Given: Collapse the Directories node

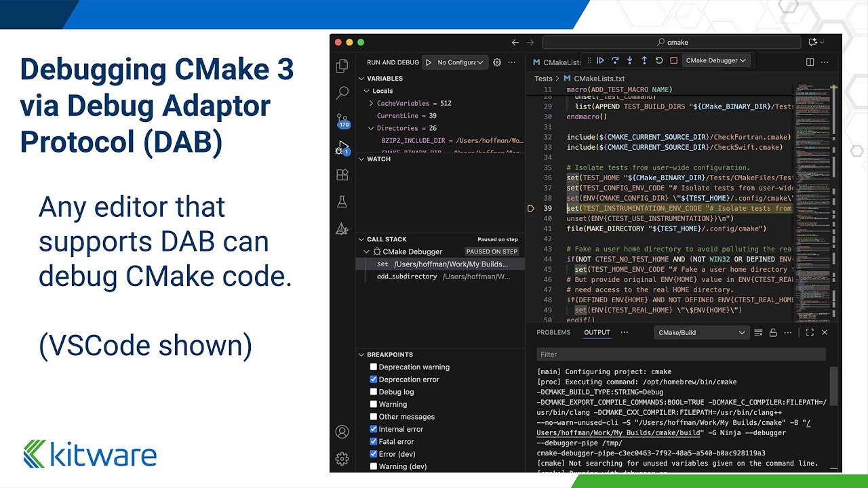Looking at the screenshot, I should click(371, 128).
